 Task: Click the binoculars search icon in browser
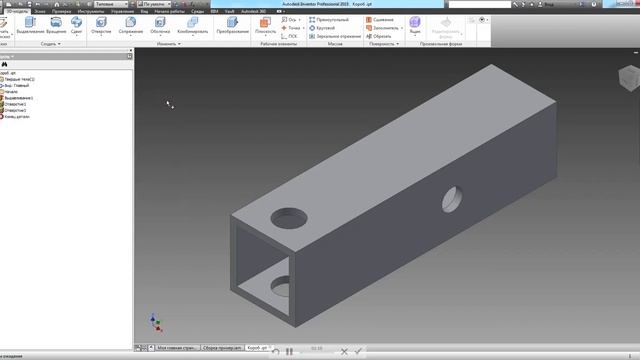(4, 64)
